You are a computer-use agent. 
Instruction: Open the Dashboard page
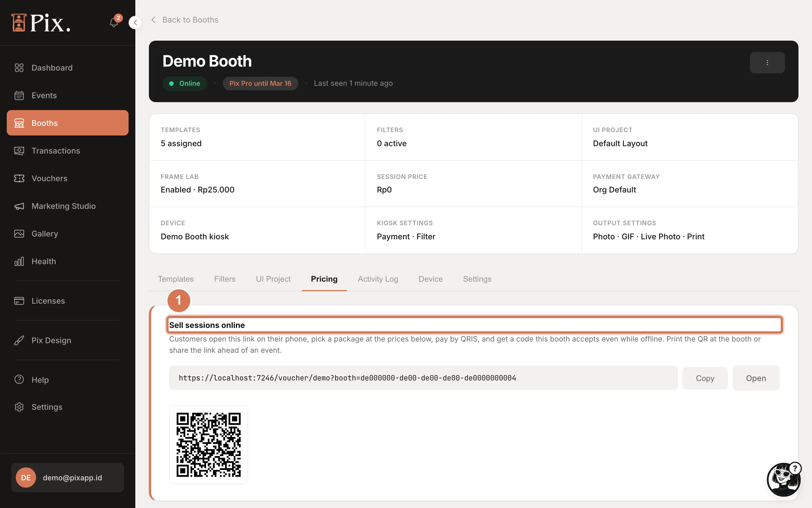click(67, 67)
